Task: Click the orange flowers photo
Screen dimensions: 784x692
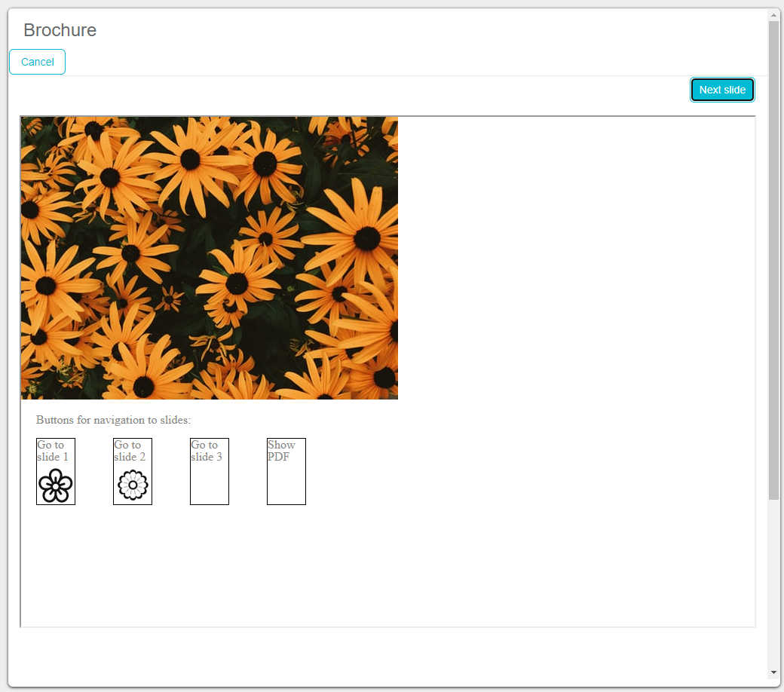Action: [210, 258]
